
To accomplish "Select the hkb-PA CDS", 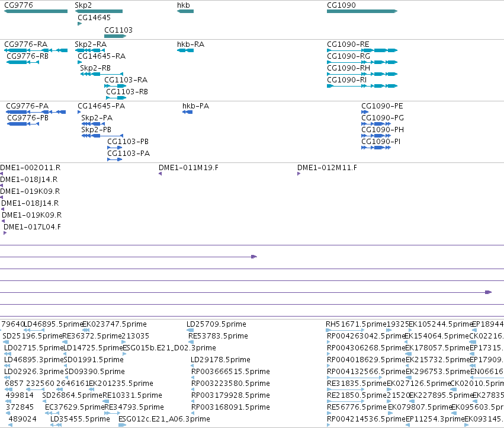I will click(x=187, y=112).
